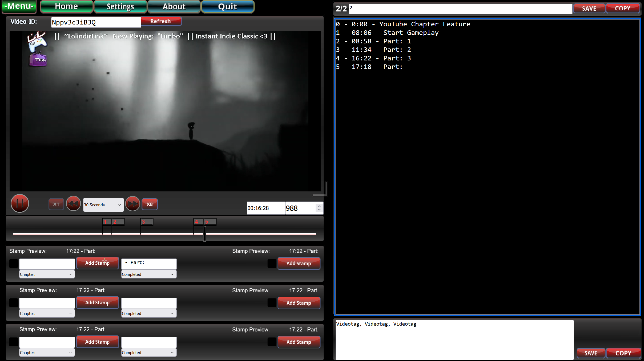Open the 30 Seconds skip interval dropdown
Screen dimensions: 644x361
(103, 205)
